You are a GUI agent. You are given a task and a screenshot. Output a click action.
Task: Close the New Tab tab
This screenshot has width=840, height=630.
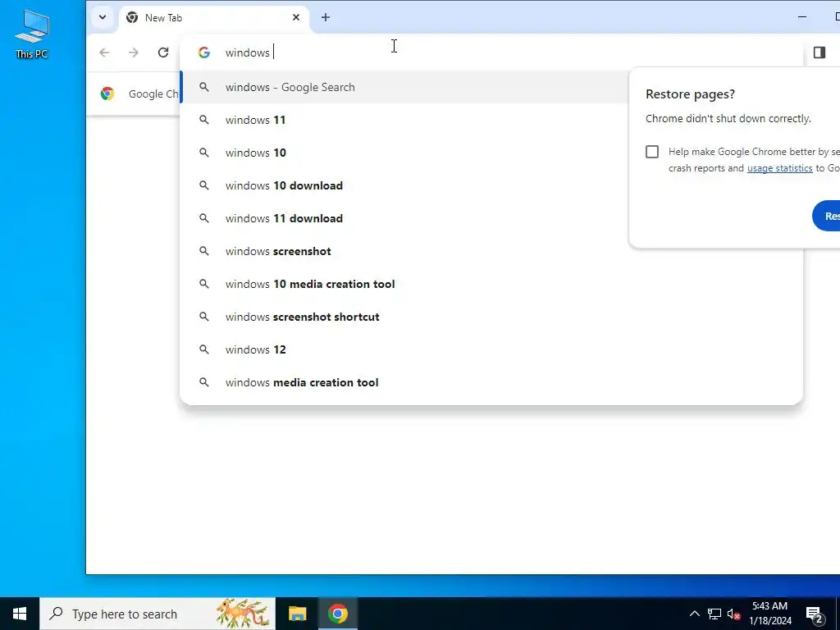click(x=296, y=18)
